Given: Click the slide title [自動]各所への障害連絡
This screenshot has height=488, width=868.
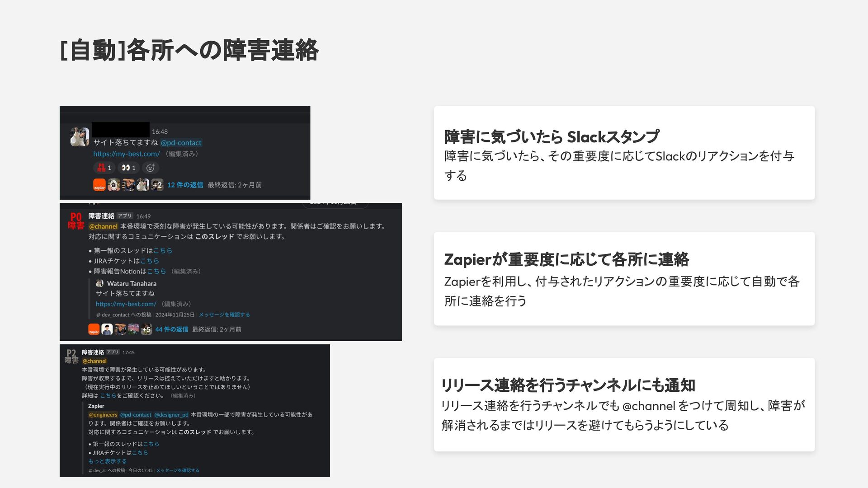Looking at the screenshot, I should pyautogui.click(x=189, y=50).
